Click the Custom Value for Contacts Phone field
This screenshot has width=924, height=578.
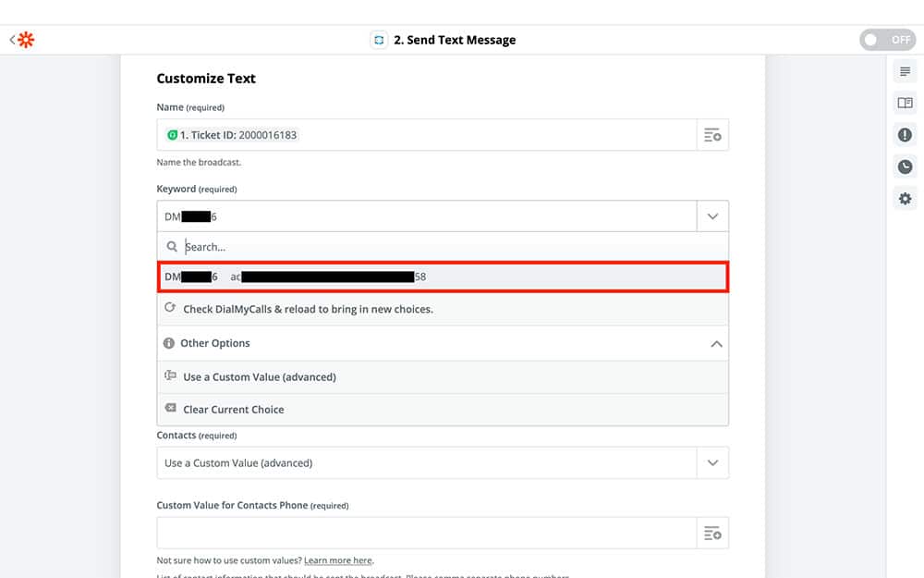[x=425, y=533]
